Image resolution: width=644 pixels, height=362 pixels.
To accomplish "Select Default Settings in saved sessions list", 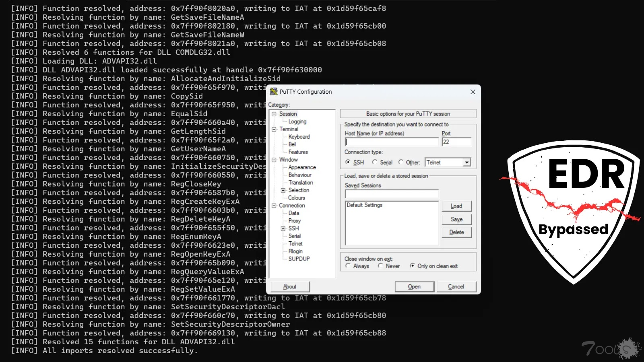I will coord(365,205).
